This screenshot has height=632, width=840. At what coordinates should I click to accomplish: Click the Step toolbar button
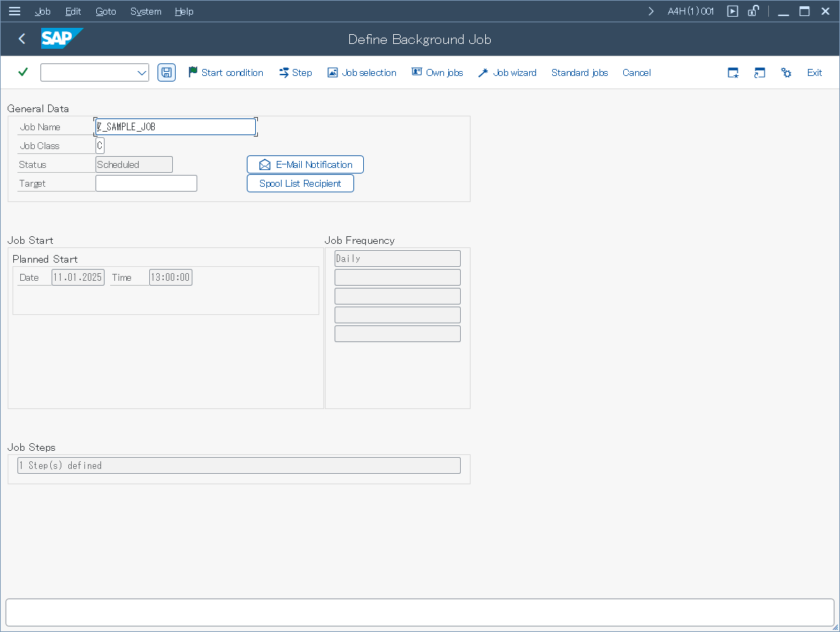(x=296, y=72)
